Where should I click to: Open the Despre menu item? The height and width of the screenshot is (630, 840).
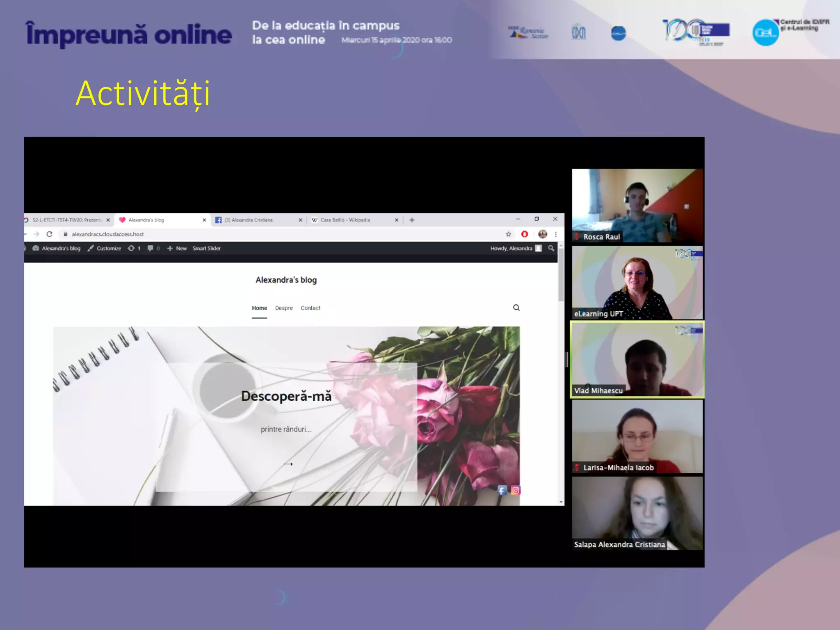[x=284, y=308]
